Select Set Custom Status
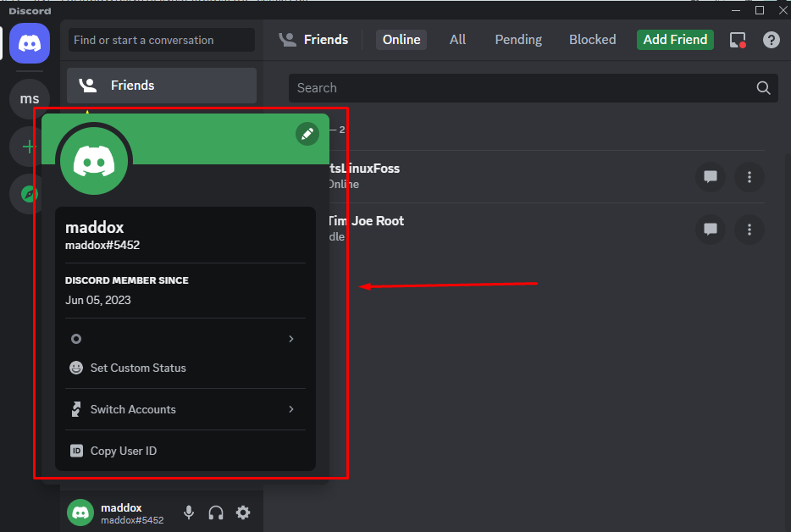The height and width of the screenshot is (532, 791). [185, 368]
